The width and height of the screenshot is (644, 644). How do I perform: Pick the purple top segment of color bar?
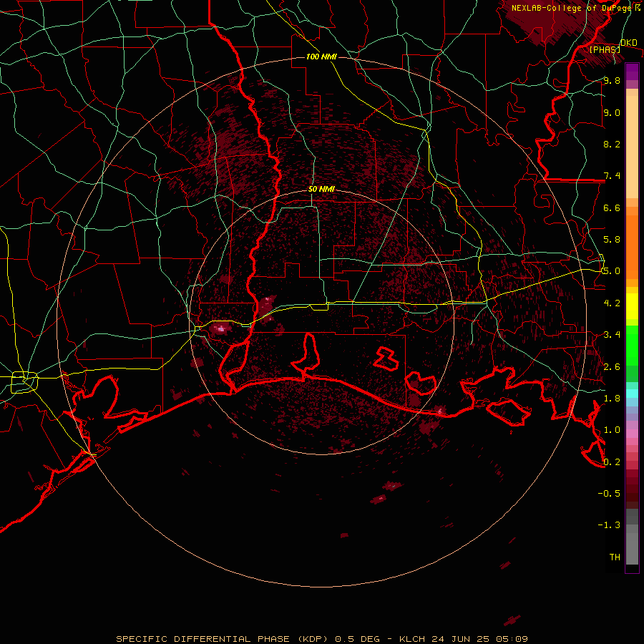pyautogui.click(x=632, y=72)
